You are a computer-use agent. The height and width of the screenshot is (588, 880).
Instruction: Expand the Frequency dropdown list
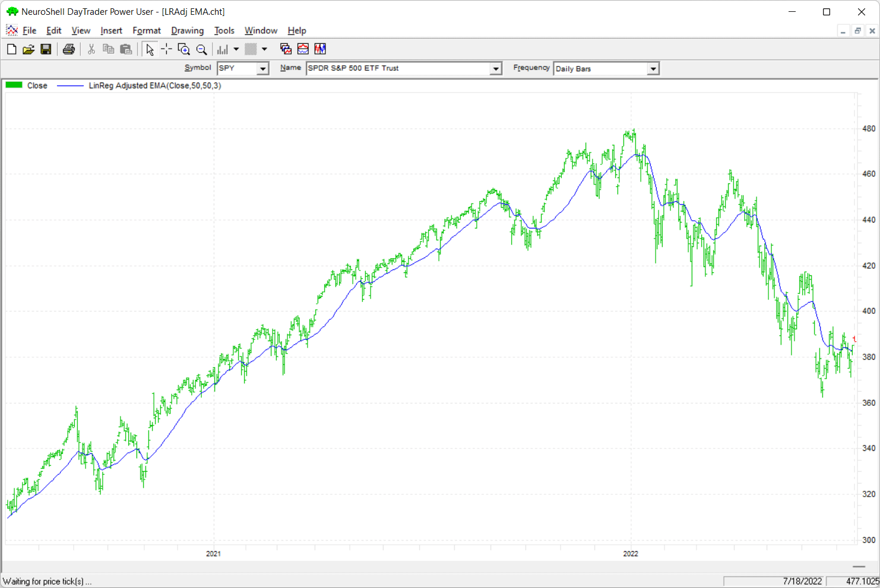[x=653, y=69]
